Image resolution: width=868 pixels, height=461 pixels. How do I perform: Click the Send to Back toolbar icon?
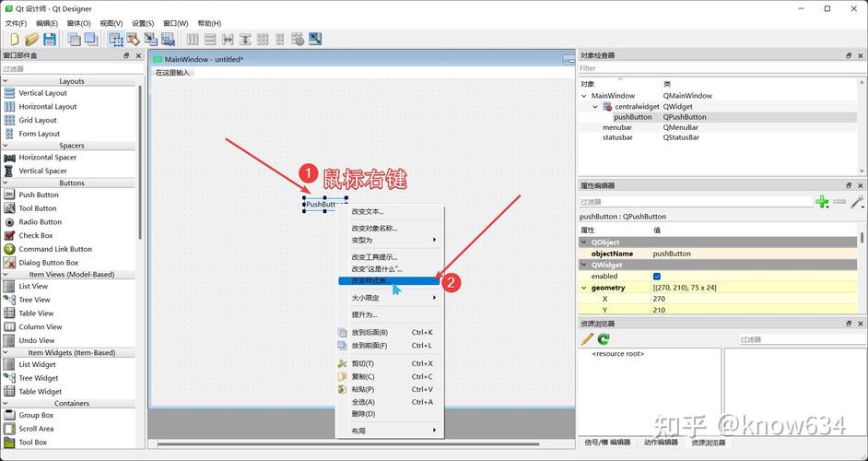(x=74, y=39)
